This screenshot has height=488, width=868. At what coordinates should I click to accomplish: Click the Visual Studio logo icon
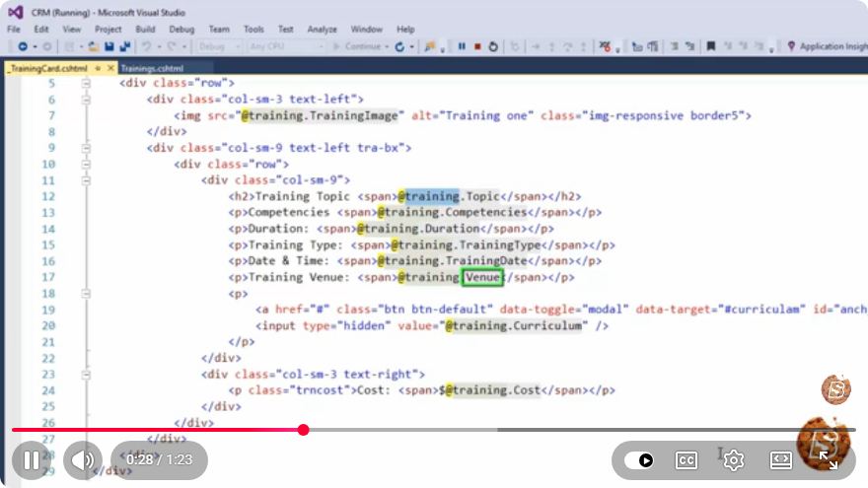[16, 12]
